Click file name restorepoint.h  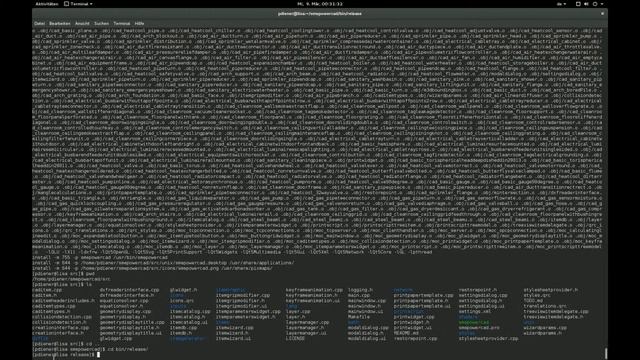[x=478, y=290]
